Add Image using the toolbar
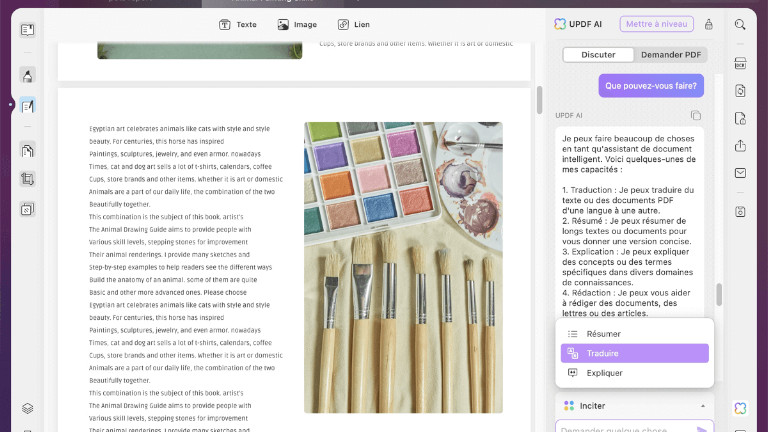768x432 pixels. click(x=297, y=24)
